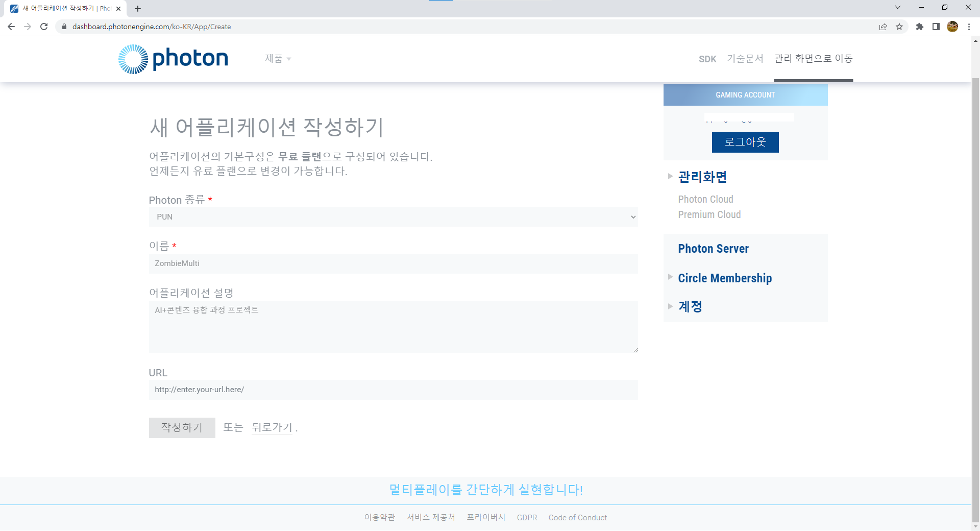Grab the description textarea resize handle

(635, 350)
